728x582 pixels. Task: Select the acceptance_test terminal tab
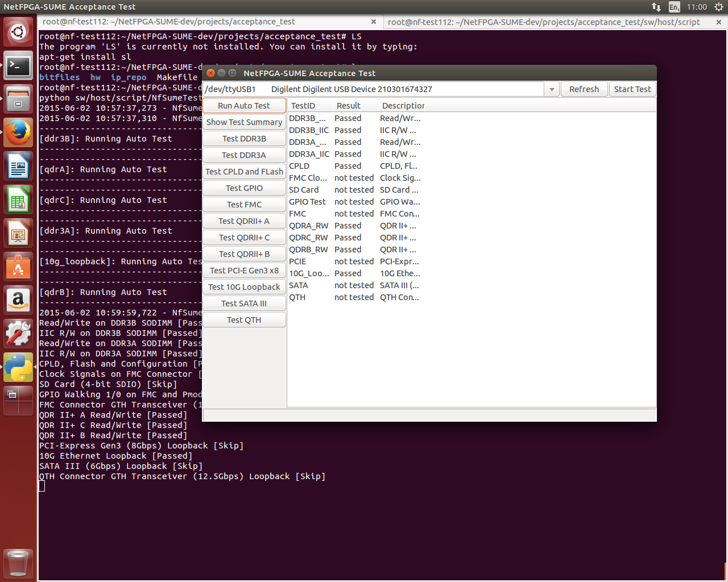169,22
